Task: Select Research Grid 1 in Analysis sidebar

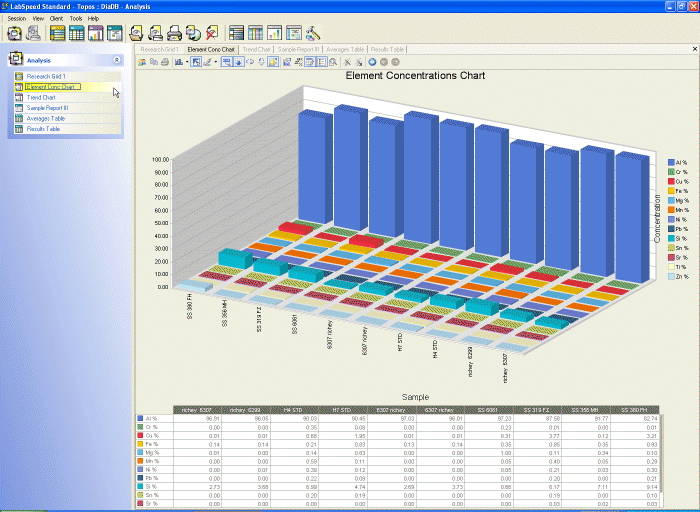Action: pos(46,76)
